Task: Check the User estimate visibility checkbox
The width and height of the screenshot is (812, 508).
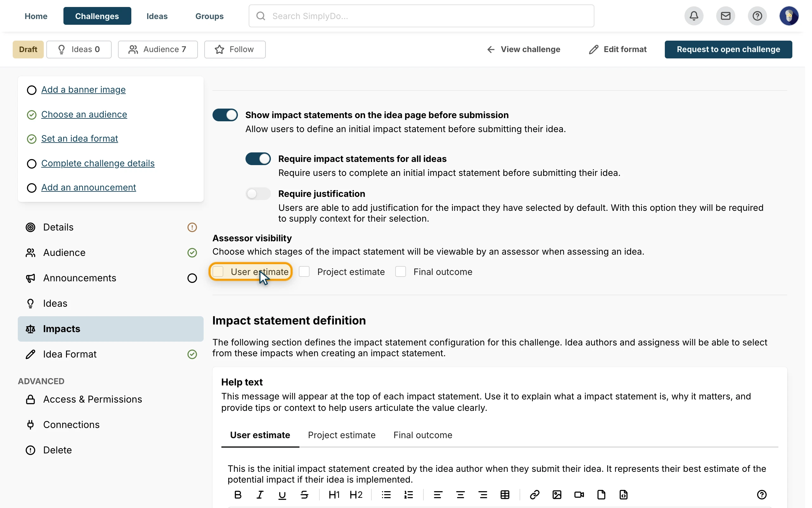Action: click(218, 271)
